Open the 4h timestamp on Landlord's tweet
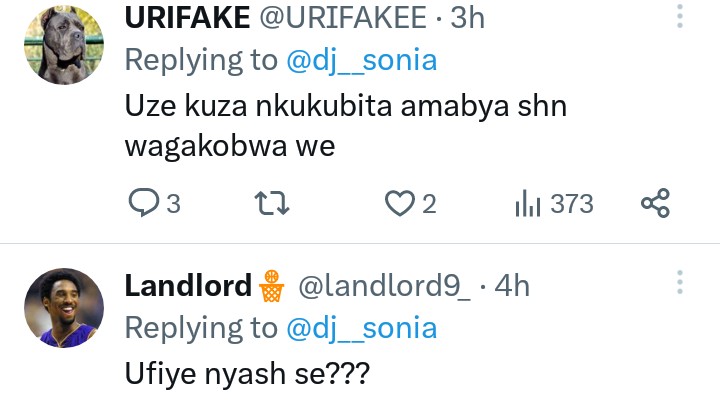 coord(512,286)
